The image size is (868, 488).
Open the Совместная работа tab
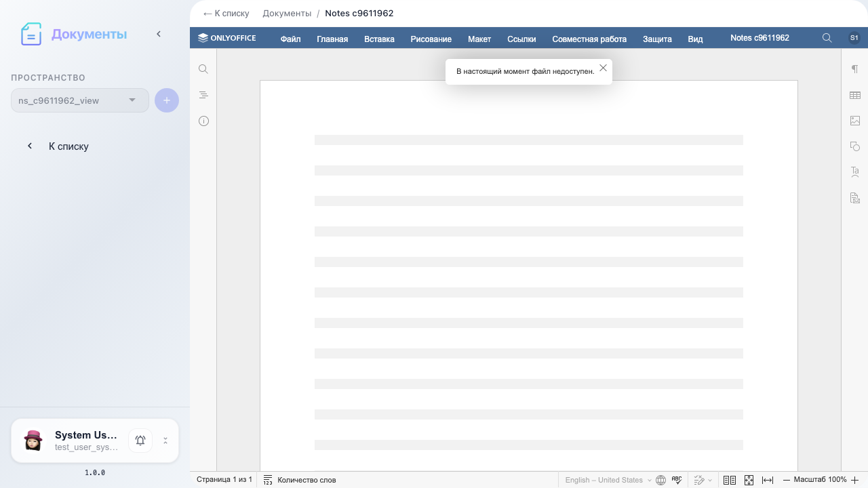[589, 39]
